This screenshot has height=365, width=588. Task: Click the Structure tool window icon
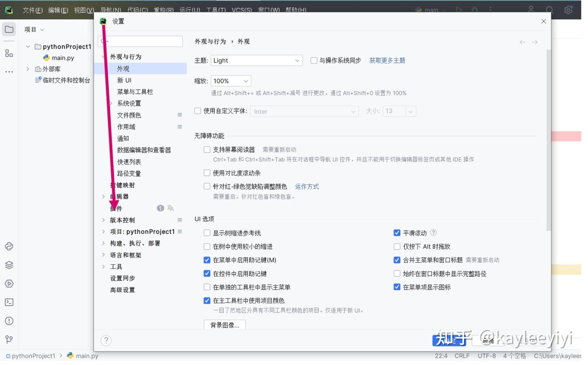click(x=9, y=53)
